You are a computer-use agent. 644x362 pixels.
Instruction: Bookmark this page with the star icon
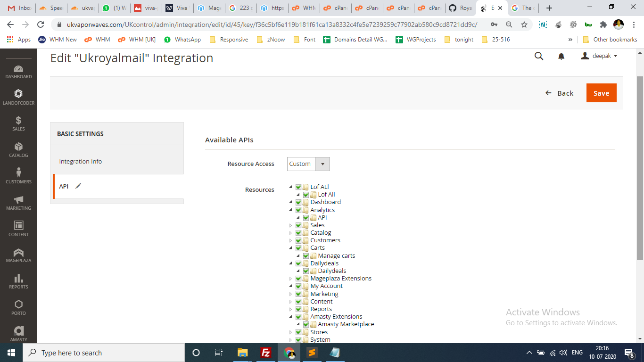(x=524, y=25)
